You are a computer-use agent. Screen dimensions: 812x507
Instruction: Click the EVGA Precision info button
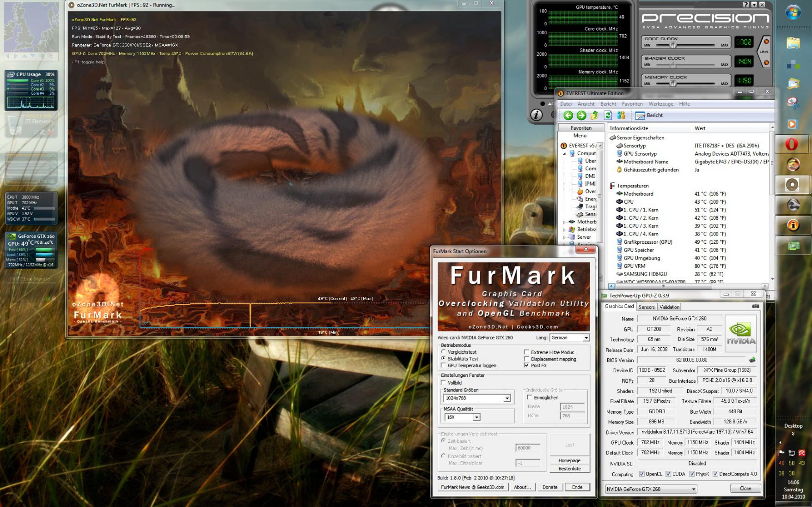[x=536, y=115]
